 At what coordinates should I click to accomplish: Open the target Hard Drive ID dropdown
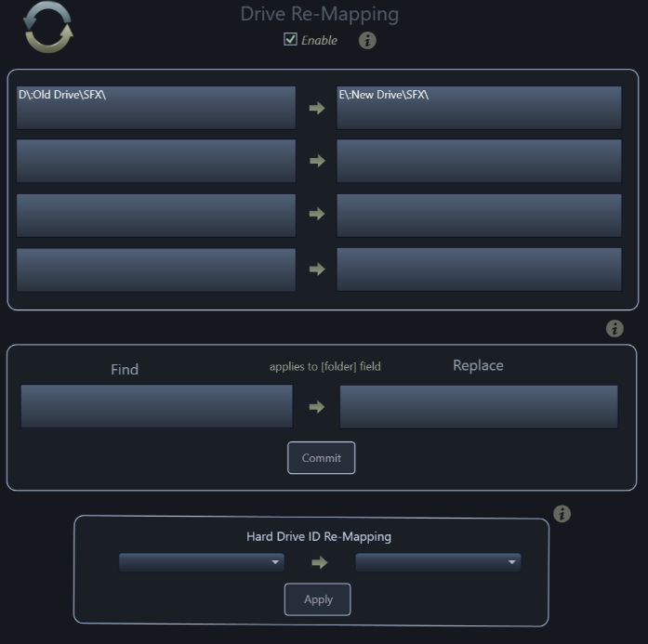pos(439,562)
